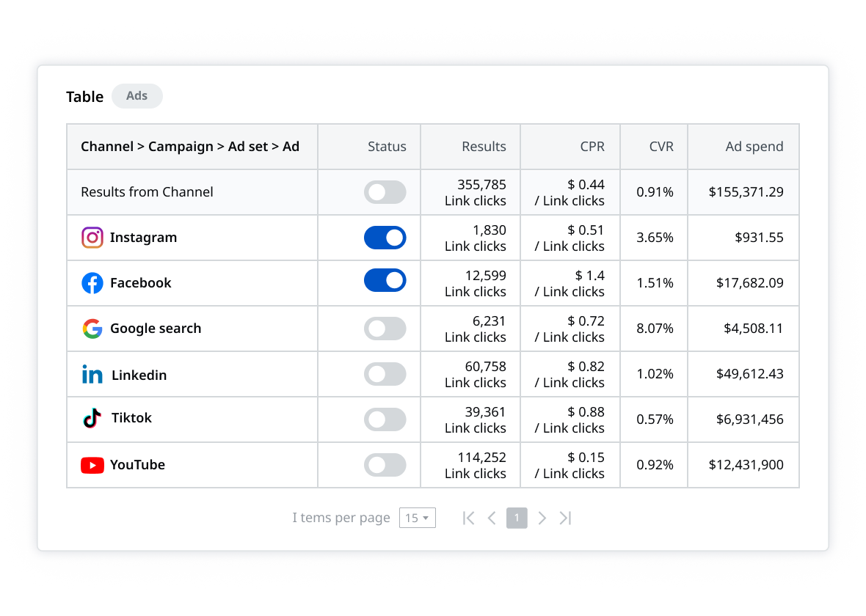The width and height of the screenshot is (866, 616).
Task: Click the Facebook channel icon
Action: [92, 283]
